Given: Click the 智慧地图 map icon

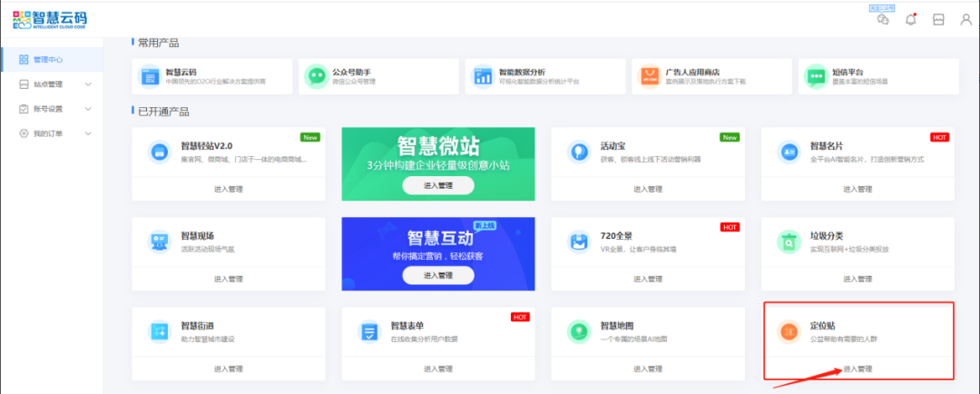Looking at the screenshot, I should [577, 331].
